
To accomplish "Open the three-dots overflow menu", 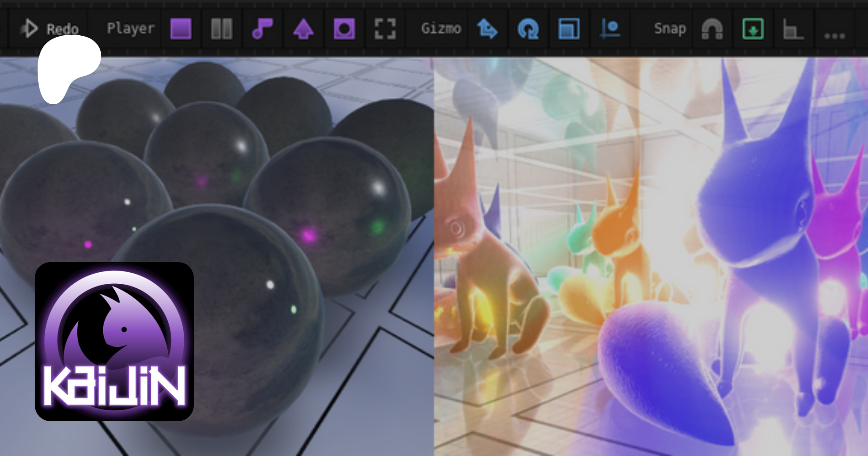I will point(834,36).
